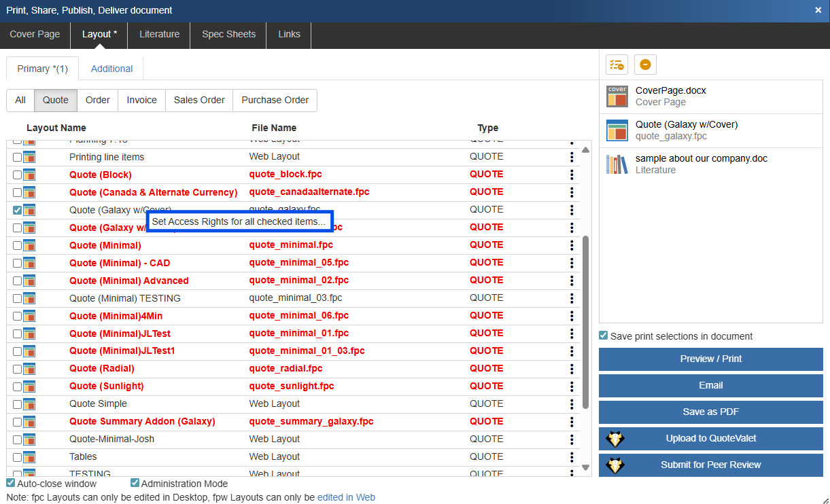Click layout icon beside Quote (Block)
Viewport: 830px width, 504px height.
tap(29, 175)
